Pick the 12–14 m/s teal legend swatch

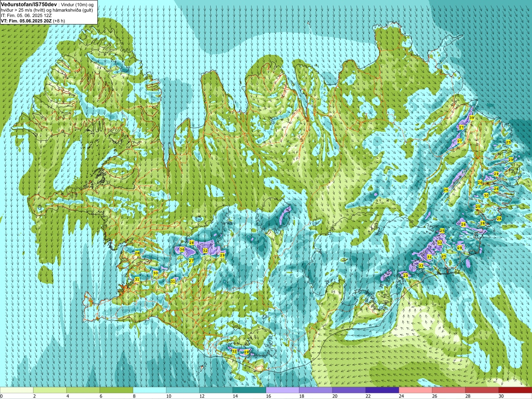click(216, 390)
